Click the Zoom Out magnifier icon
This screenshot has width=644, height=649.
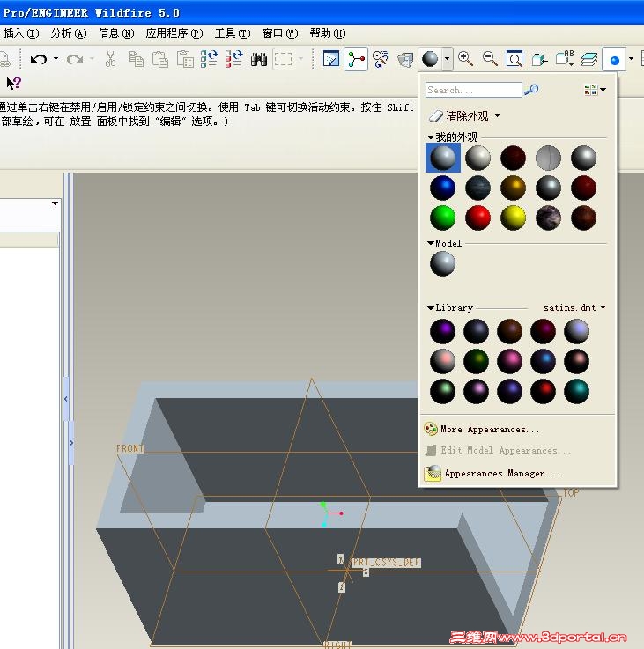click(490, 59)
